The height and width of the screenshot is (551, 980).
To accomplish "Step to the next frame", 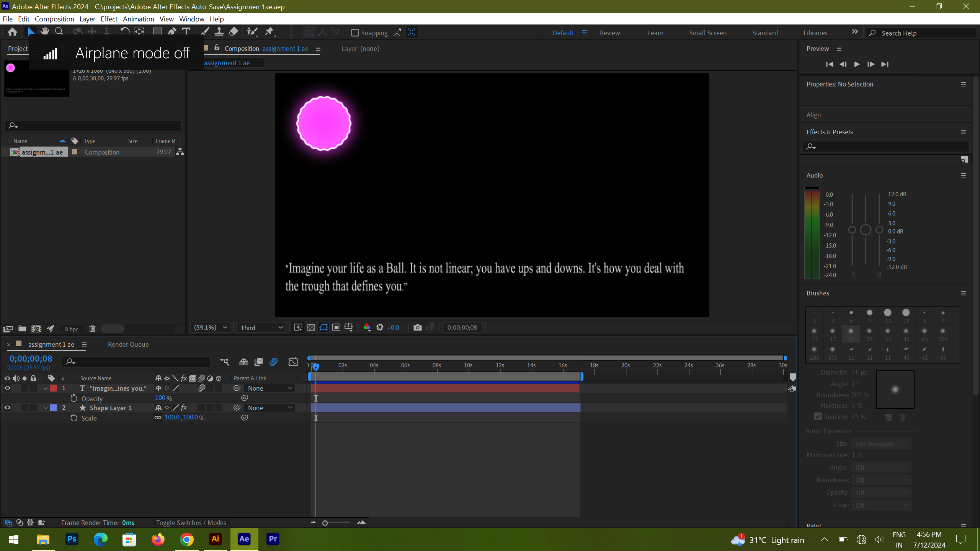I will point(871,64).
